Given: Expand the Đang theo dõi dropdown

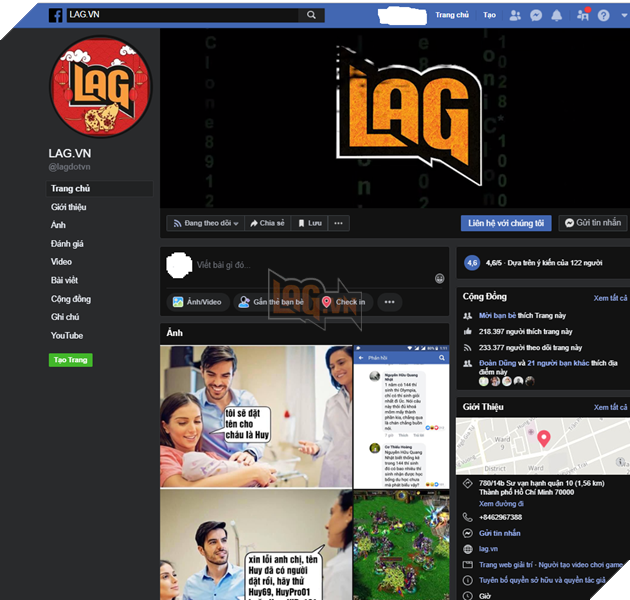Looking at the screenshot, I should coord(206,223).
